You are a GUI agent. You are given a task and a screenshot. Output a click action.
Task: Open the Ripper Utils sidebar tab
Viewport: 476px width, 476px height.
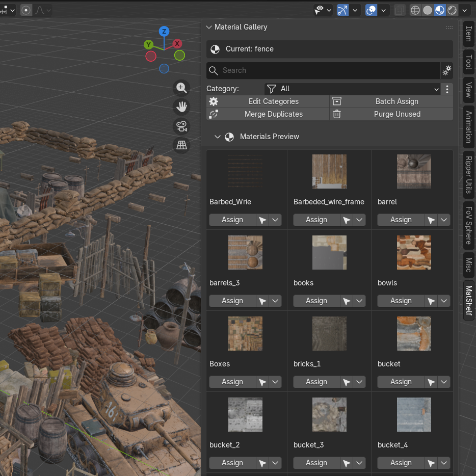point(469,175)
